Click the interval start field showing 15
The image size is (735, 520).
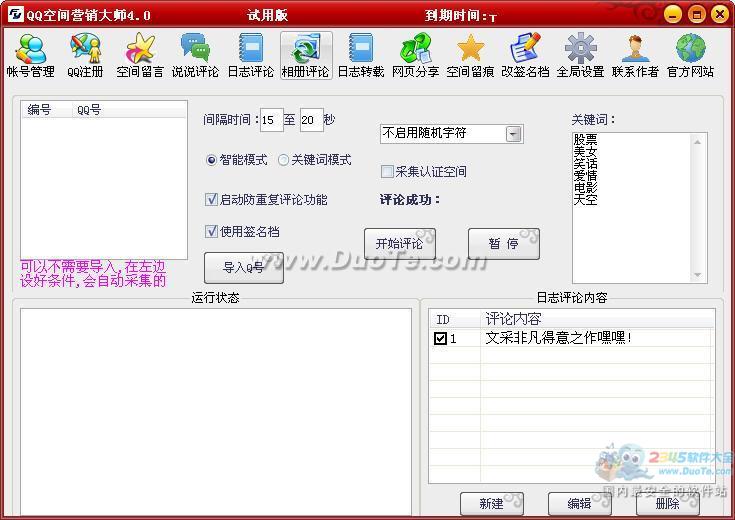click(x=271, y=120)
